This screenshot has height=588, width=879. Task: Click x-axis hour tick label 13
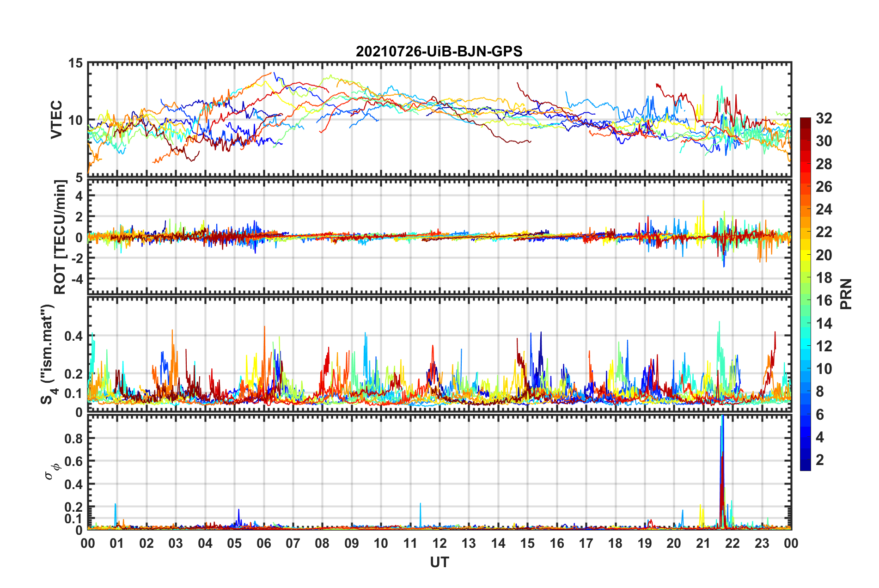[x=469, y=543]
